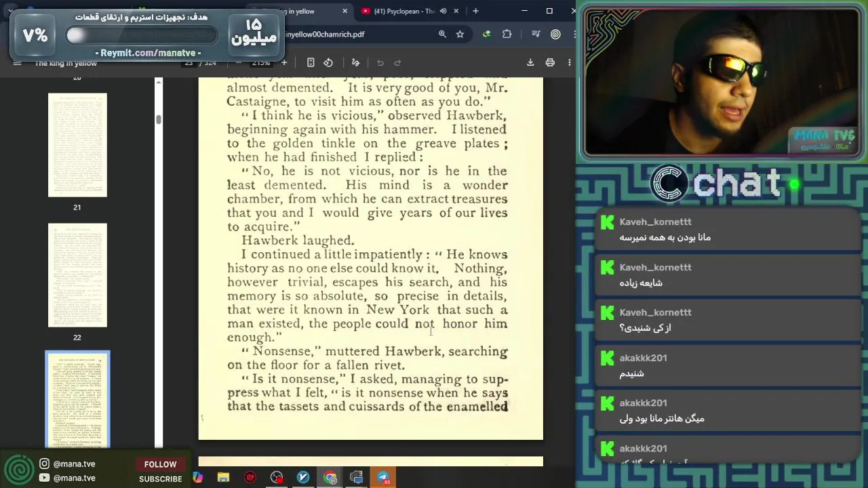This screenshot has height=488, width=868.
Task: Click the colorful extension icon beside the puzzle piece
Action: click(487, 34)
